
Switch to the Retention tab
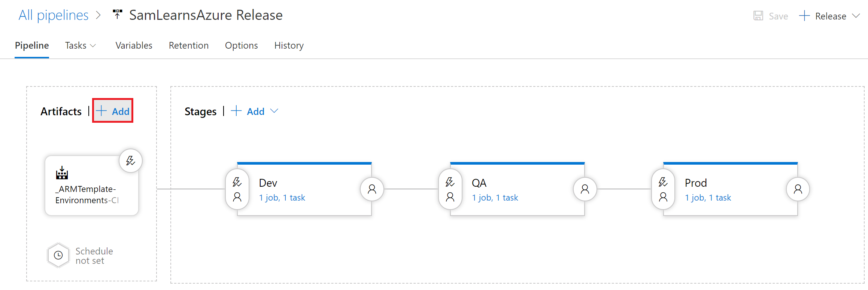click(x=188, y=46)
